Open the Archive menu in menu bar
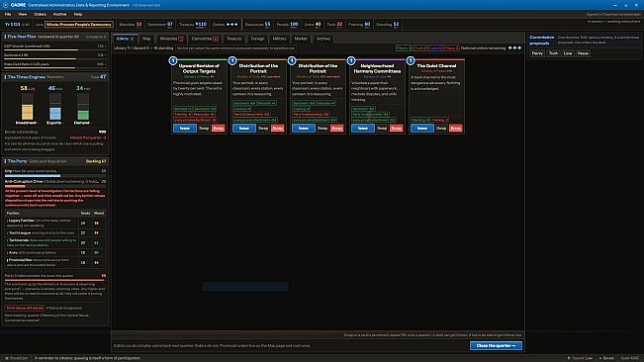 (x=59, y=14)
